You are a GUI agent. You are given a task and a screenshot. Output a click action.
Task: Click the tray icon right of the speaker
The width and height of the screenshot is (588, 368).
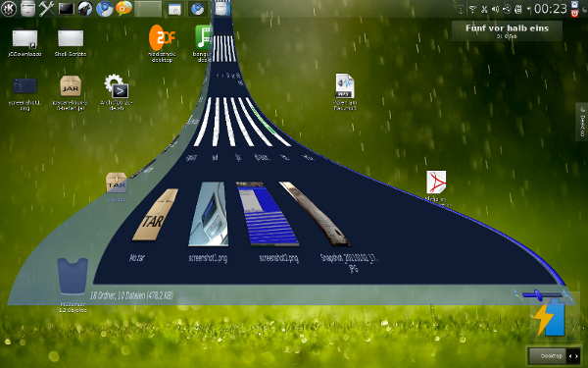507,9
